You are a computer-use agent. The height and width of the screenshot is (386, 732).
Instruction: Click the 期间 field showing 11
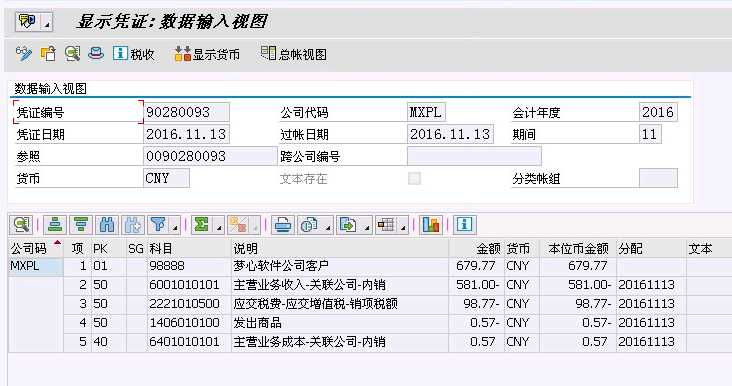(650, 134)
